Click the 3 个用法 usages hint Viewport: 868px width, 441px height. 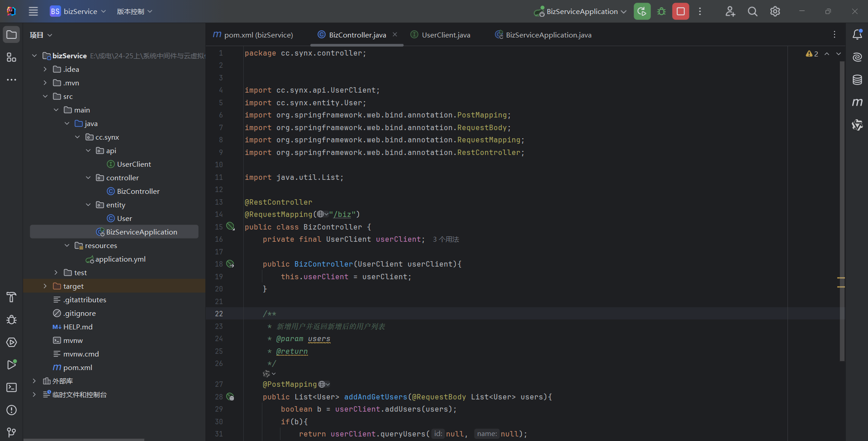446,239
